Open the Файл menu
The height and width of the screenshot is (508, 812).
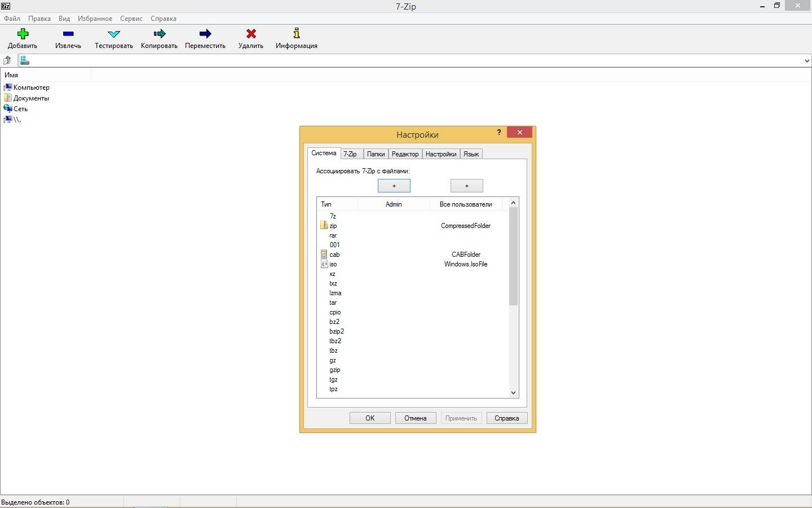pos(12,19)
